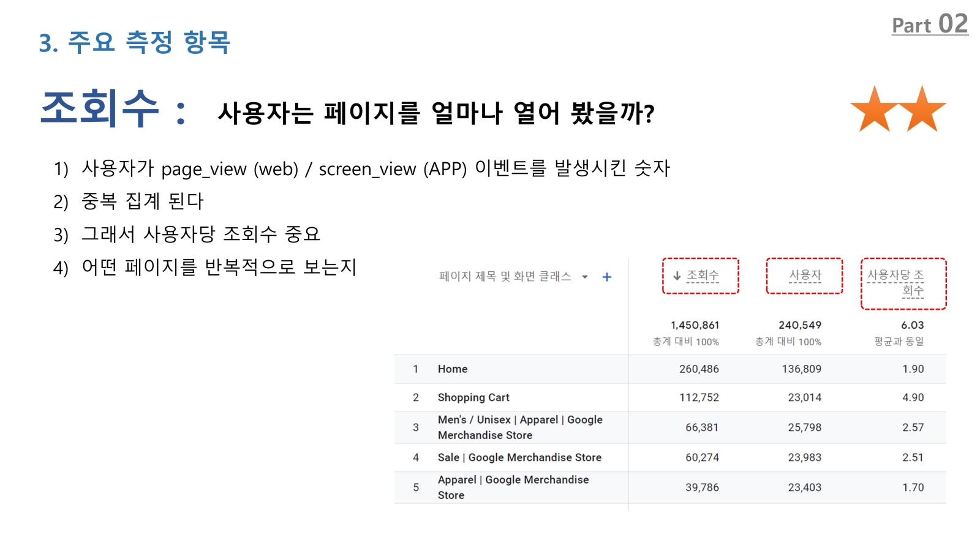Click the slide heading 3. 주요 측정 항목

click(x=135, y=42)
